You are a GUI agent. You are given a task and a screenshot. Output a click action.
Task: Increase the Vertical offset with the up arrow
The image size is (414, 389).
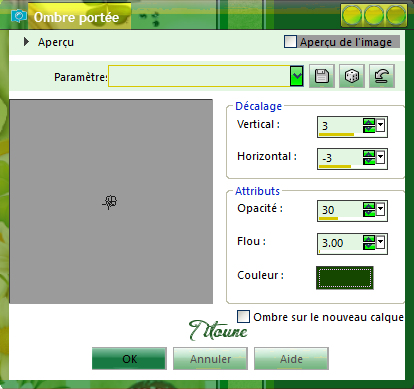[x=369, y=122]
